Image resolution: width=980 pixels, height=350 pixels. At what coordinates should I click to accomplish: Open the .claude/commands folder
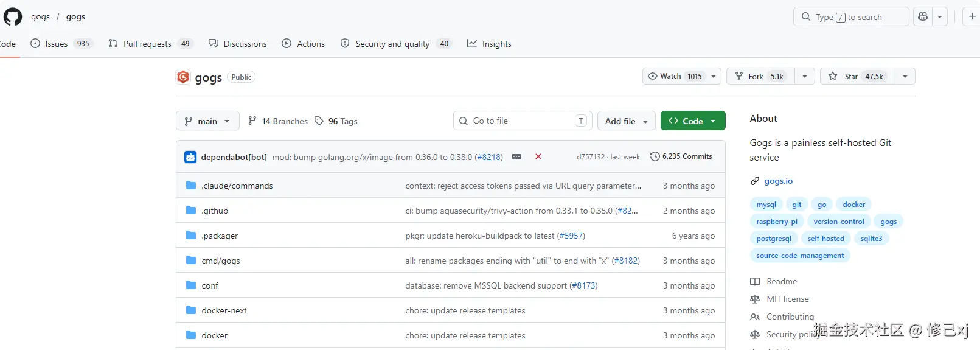tap(237, 186)
